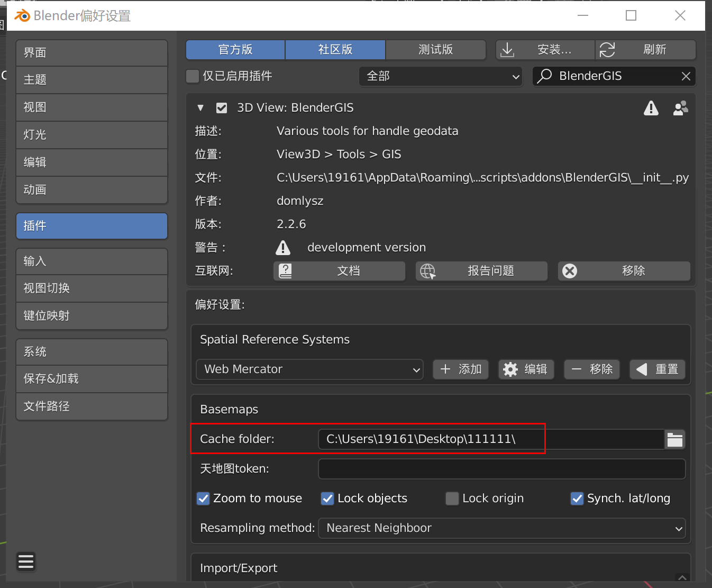Open the 保存&加载 preferences section

92,379
